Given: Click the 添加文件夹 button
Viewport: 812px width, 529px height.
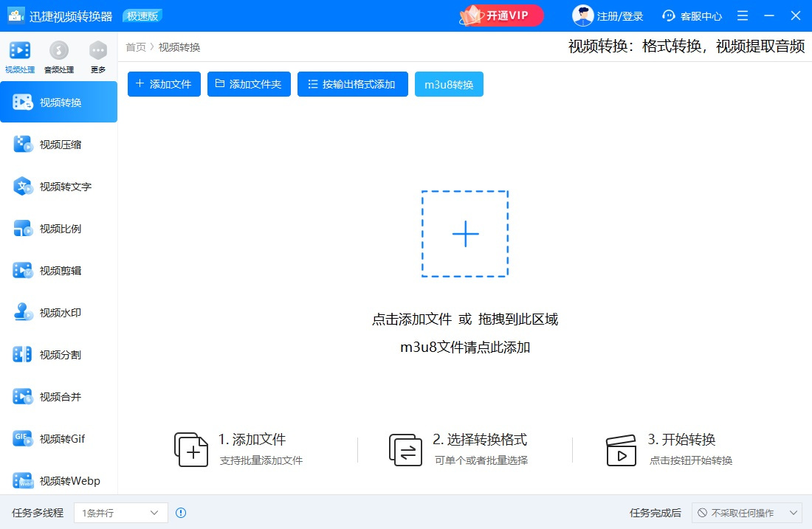Looking at the screenshot, I should (x=249, y=83).
